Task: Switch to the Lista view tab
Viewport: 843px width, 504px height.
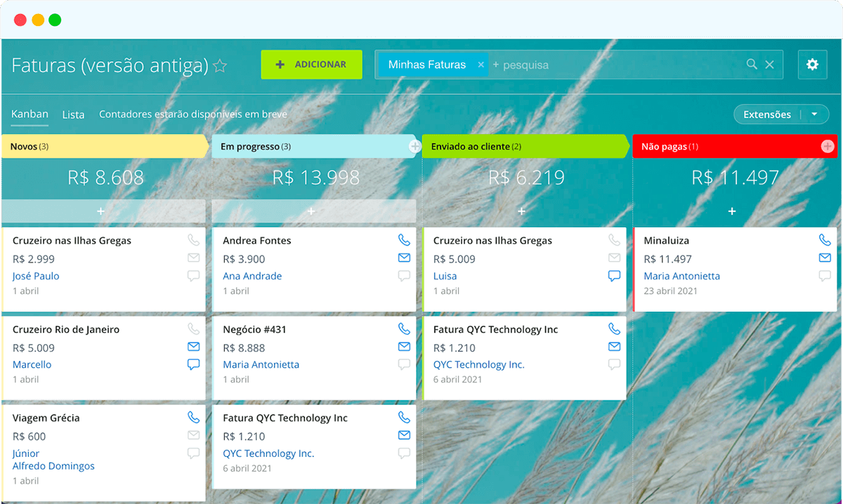Action: point(73,114)
